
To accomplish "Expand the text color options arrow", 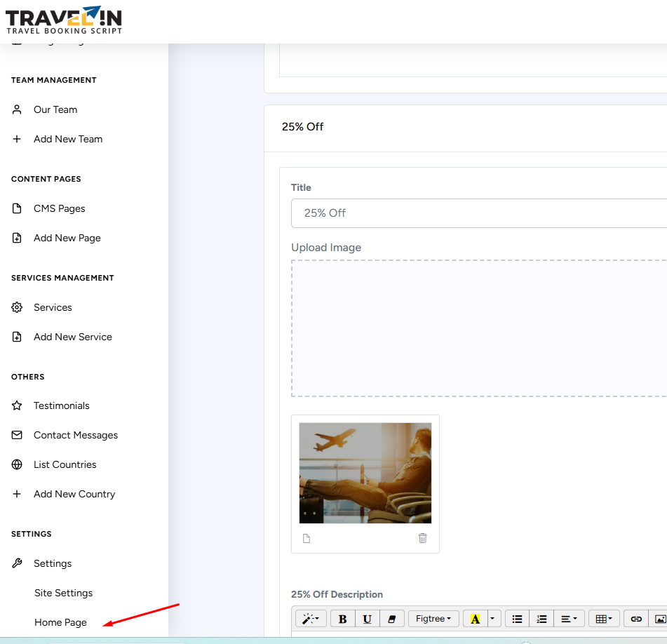I will 492,619.
